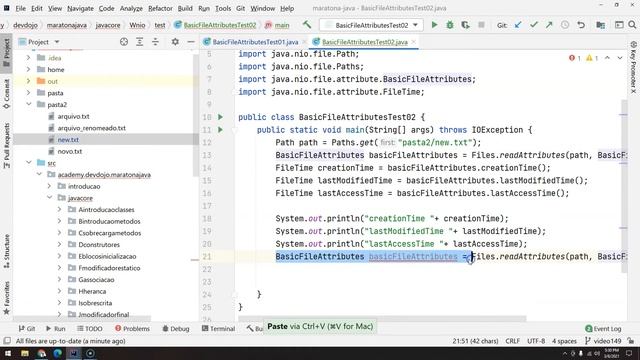This screenshot has width=640, height=360.
Task: Toggle the Commit side tool window
Action: [x=7, y=94]
